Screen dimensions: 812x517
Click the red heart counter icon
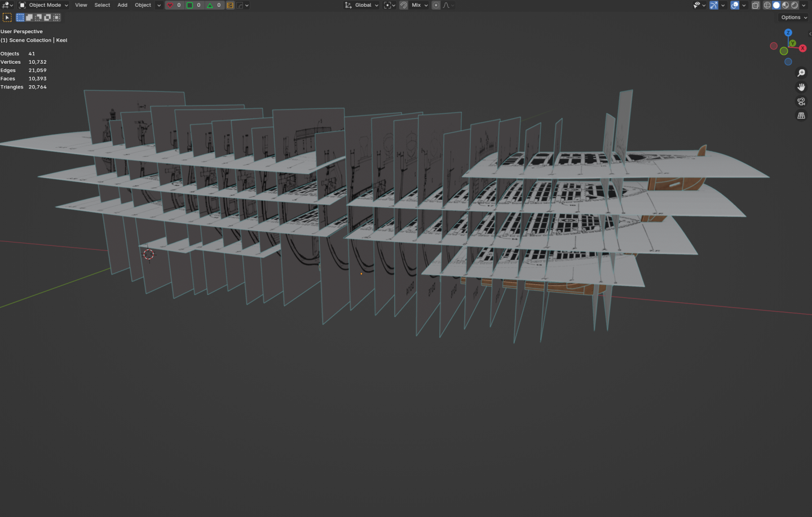tap(170, 5)
